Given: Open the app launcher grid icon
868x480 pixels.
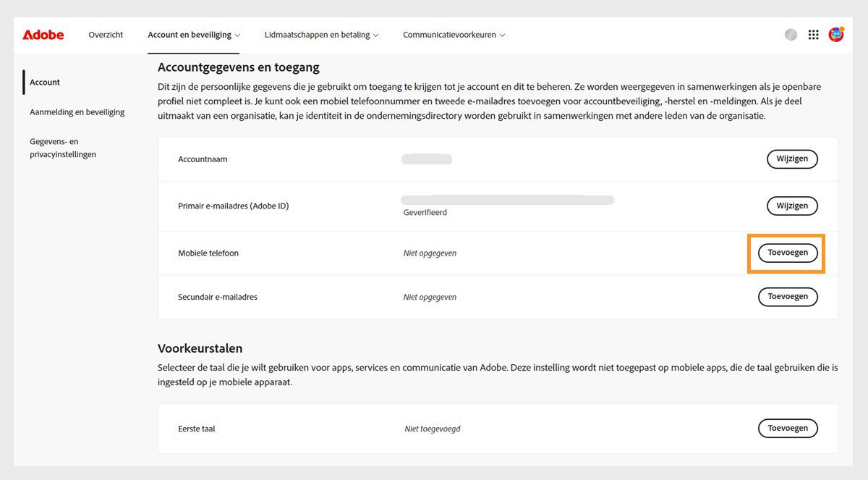Looking at the screenshot, I should (x=813, y=34).
